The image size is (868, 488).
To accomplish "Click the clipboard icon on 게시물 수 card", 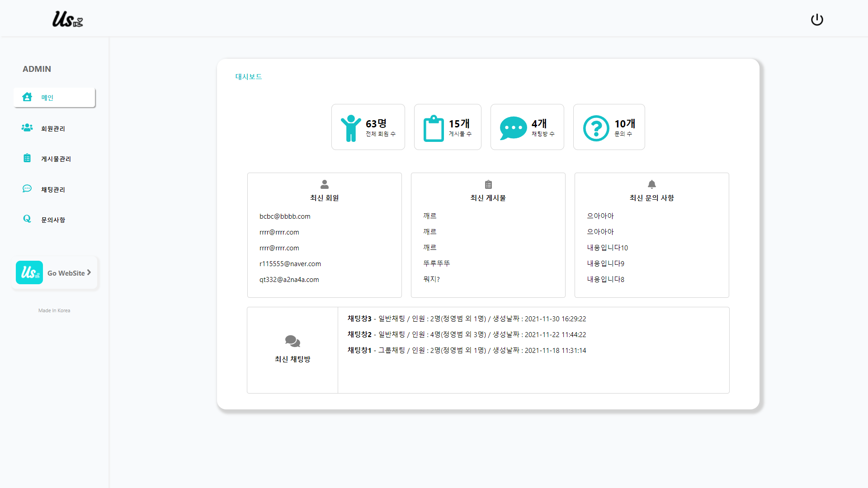I will [434, 128].
